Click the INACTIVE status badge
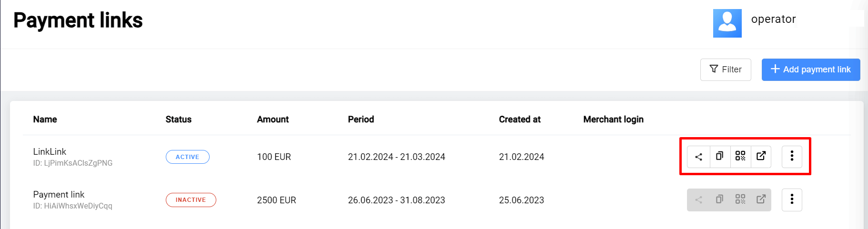The image size is (868, 229). point(191,200)
